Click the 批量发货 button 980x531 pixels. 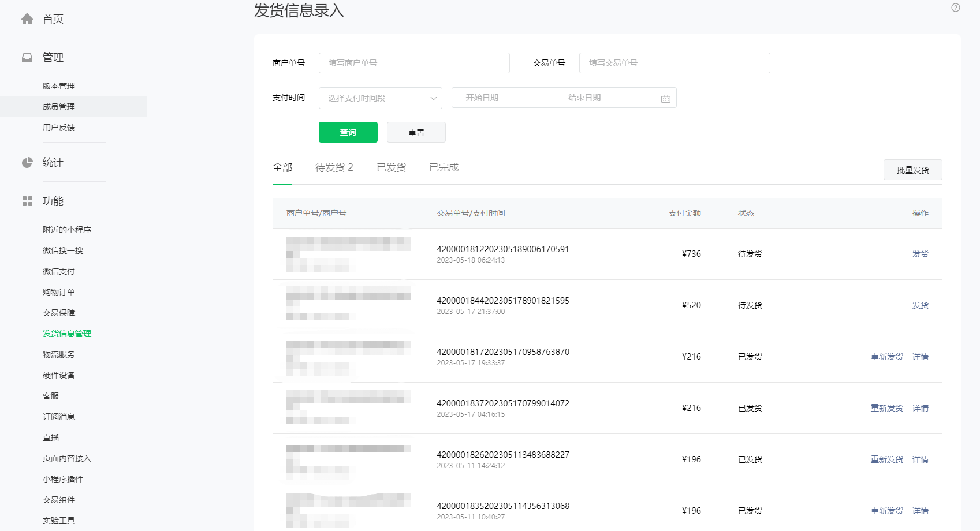(913, 170)
